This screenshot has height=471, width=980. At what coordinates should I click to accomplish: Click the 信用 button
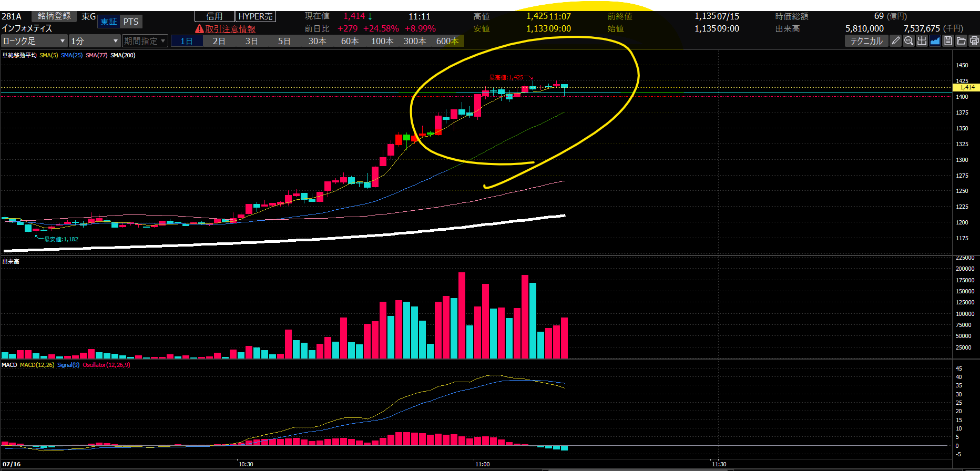215,16
